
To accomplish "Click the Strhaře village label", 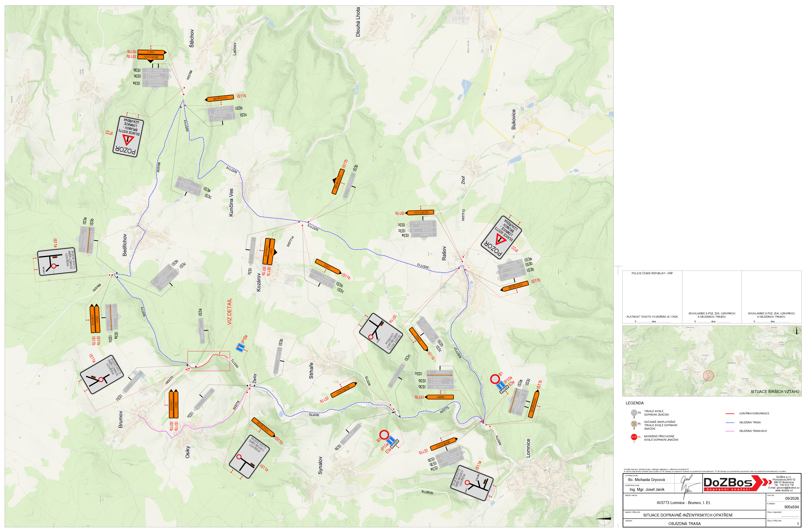I will click(311, 371).
